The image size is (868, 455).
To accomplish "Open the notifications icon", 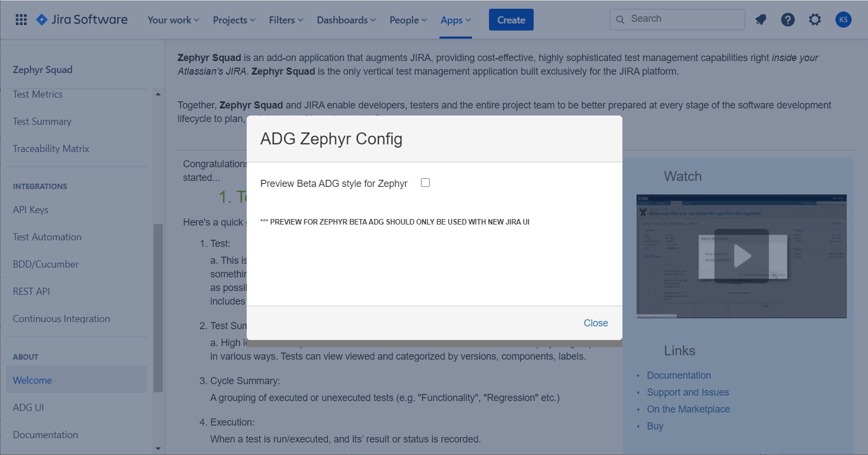I will pos(761,20).
